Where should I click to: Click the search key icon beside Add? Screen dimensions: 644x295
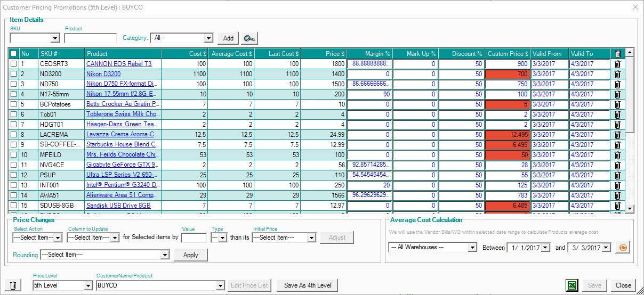249,38
